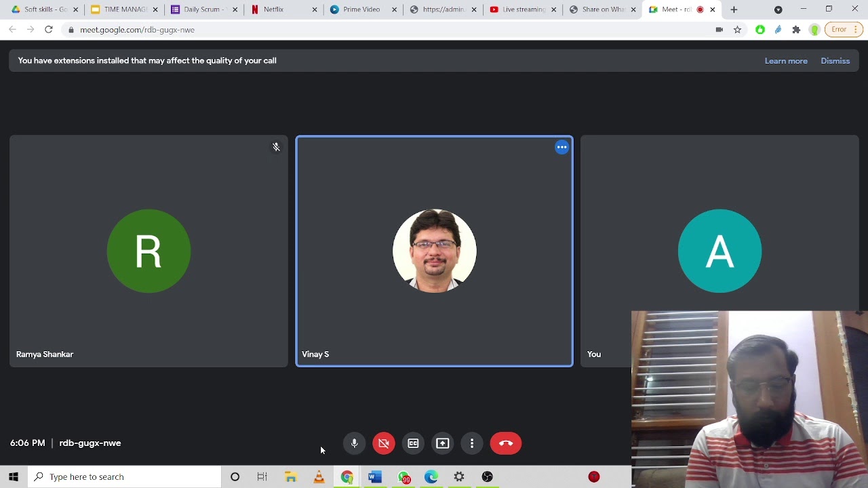Dismiss the extensions warning banner
The image size is (868, 488).
pos(835,61)
